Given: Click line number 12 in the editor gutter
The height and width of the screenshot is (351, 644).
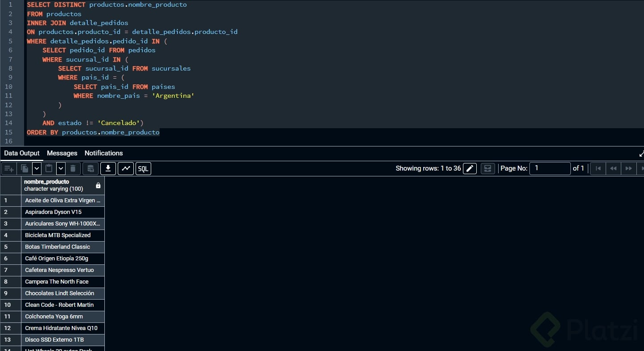Looking at the screenshot, I should 8,105.
